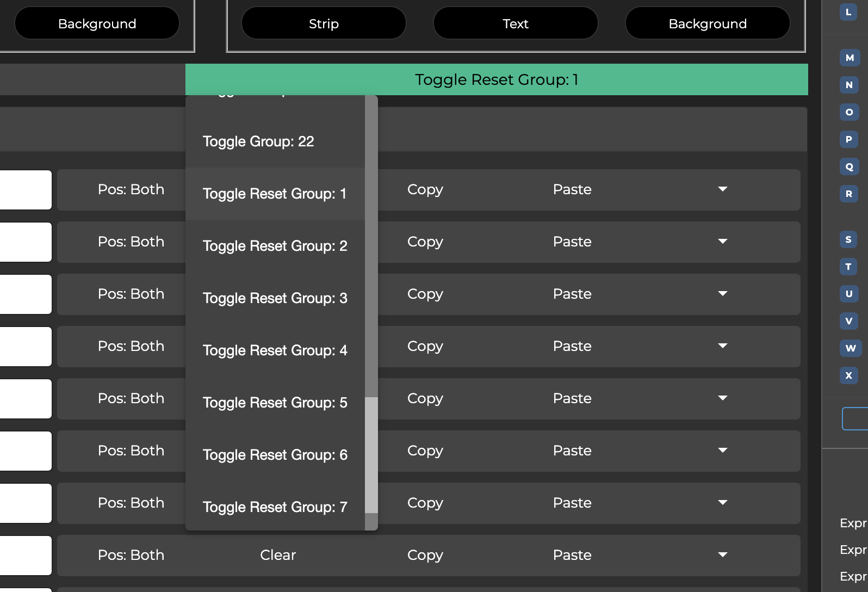Expand the dropdown arrow in first row
This screenshot has width=868, height=592.
coord(722,189)
